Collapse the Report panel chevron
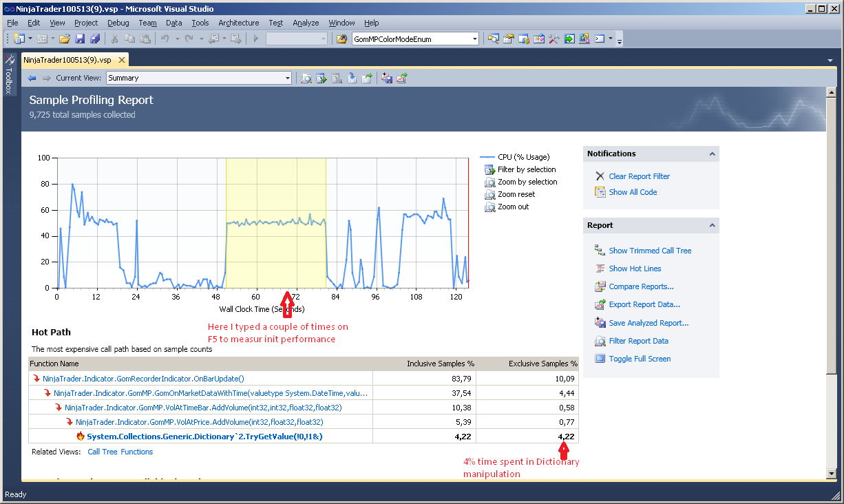Image resolution: width=844 pixels, height=504 pixels. tap(712, 225)
